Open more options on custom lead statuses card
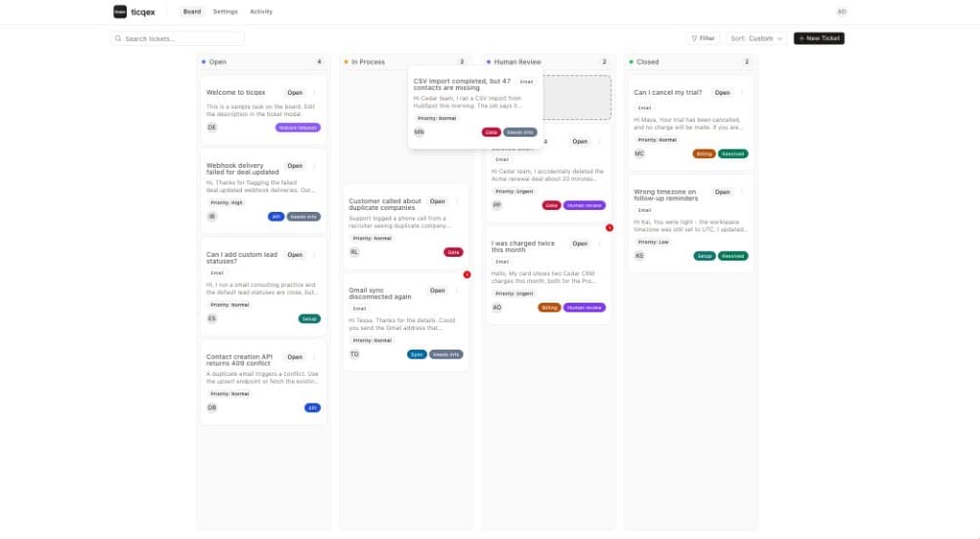 (314, 255)
